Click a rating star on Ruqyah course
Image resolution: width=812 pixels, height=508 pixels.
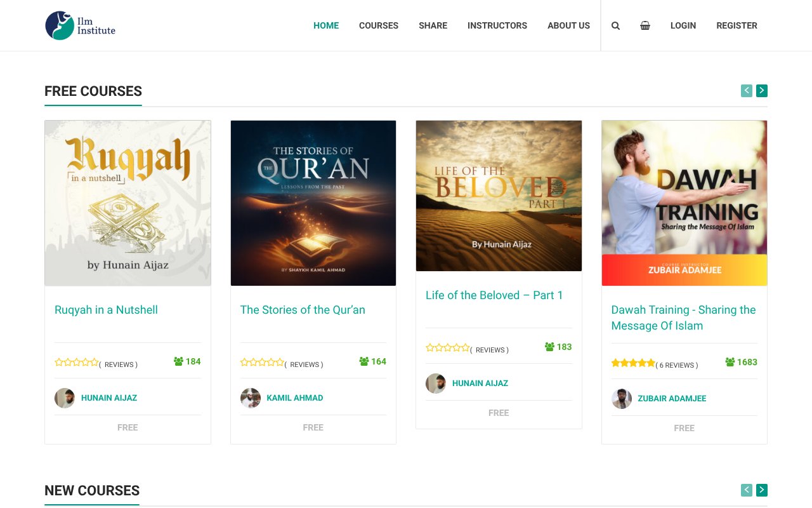click(76, 361)
